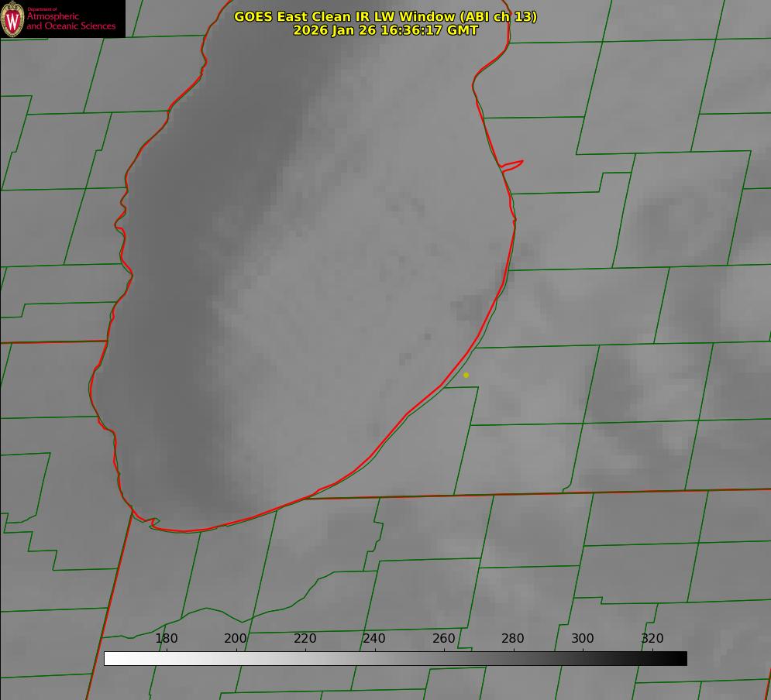This screenshot has height=700, width=771.
Task: Click the 180 colorbar label
Action: click(166, 638)
